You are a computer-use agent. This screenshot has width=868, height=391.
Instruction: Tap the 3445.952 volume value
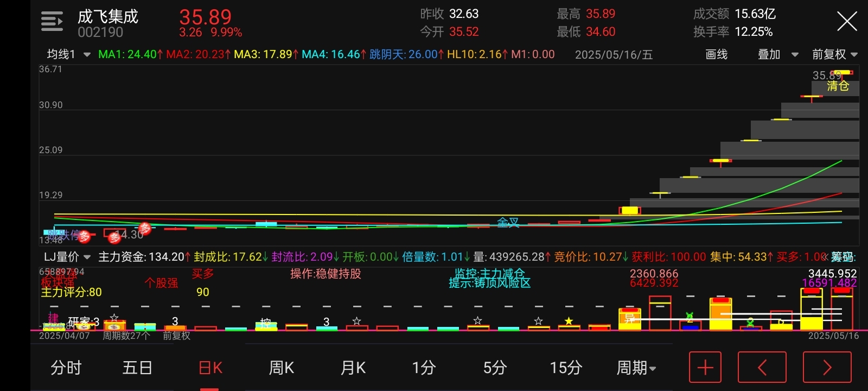click(832, 273)
